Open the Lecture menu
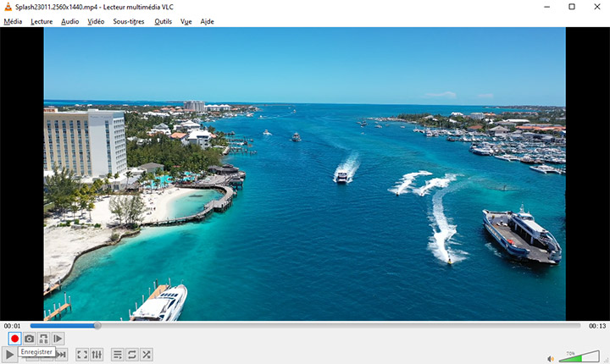 (42, 21)
